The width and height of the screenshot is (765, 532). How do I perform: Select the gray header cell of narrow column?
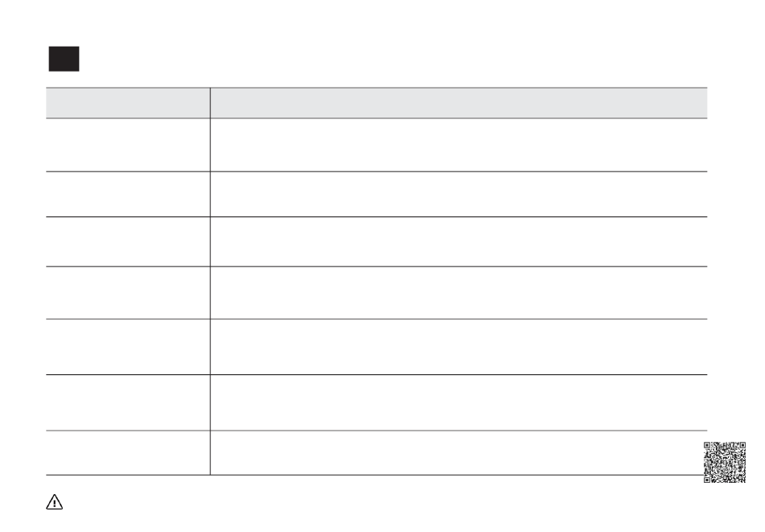pyautogui.click(x=128, y=103)
